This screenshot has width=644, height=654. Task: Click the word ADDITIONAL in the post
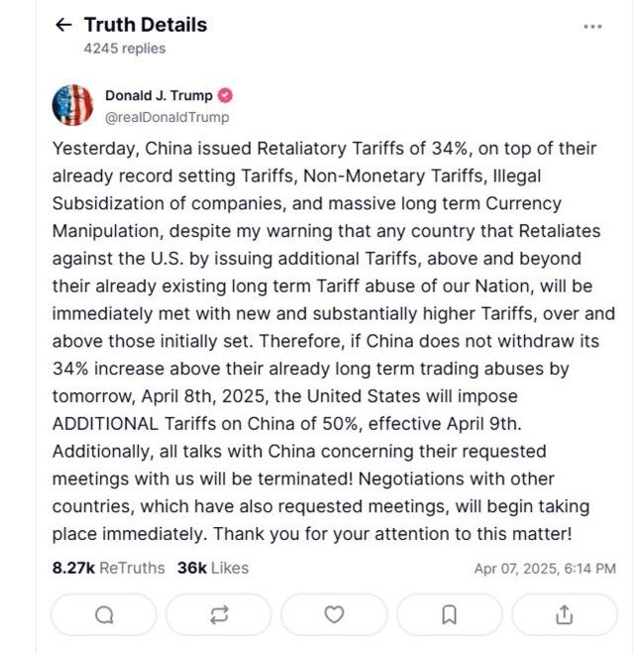tap(105, 423)
